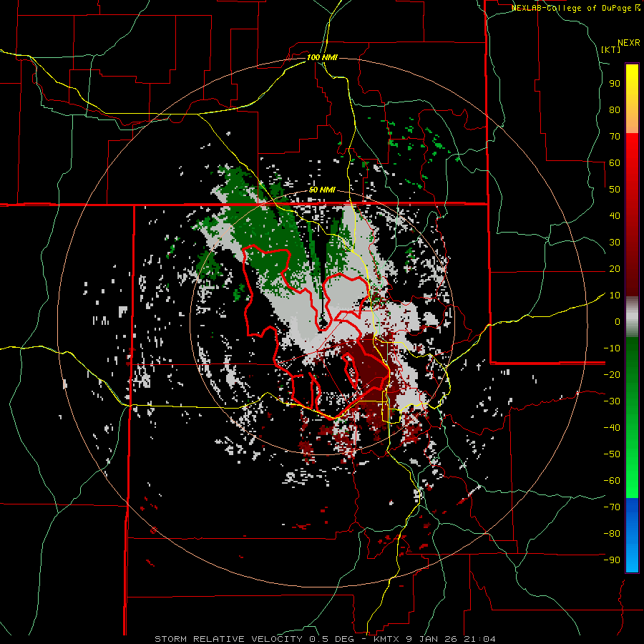Click the blue segment of the color bar

[632, 535]
